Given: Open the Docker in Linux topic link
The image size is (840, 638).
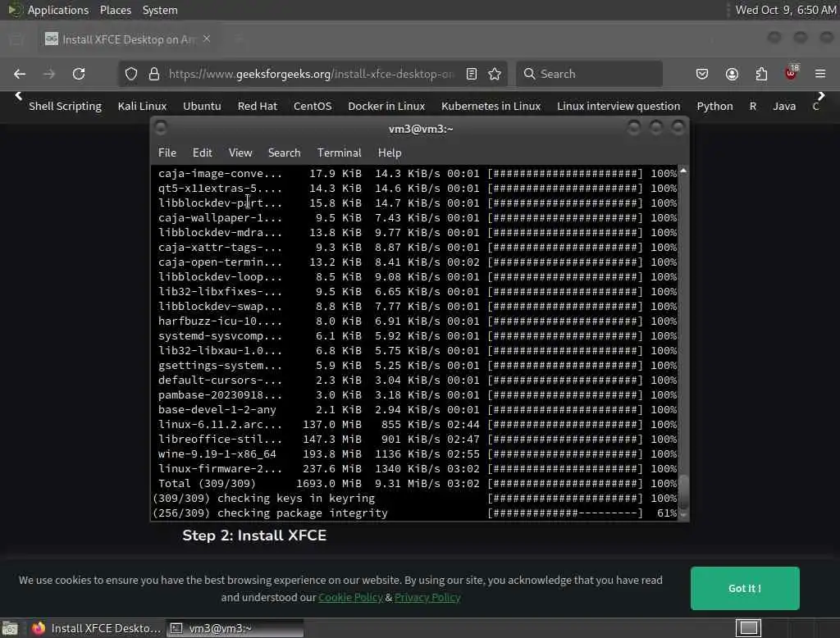Looking at the screenshot, I should tap(386, 106).
